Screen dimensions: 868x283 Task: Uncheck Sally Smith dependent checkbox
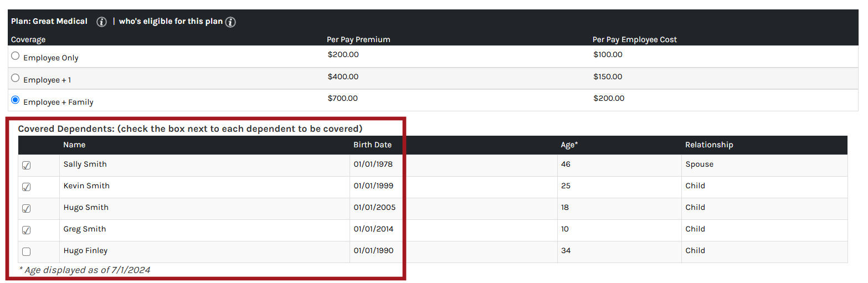pos(26,166)
